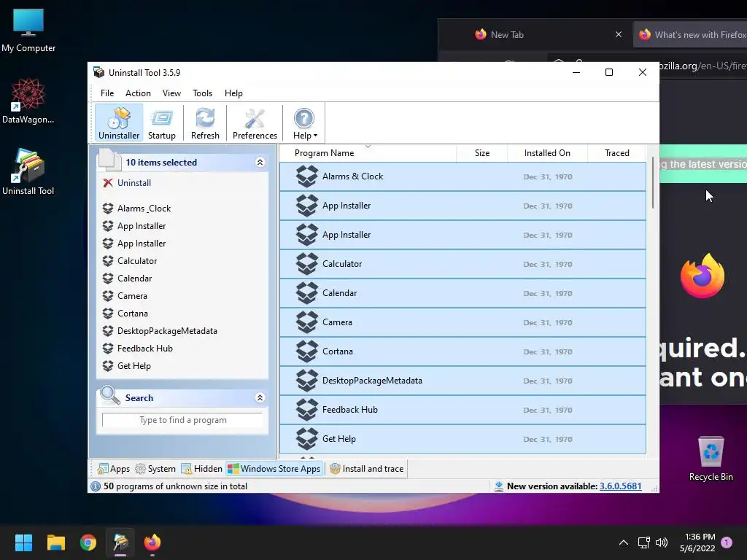Click DesktopPackageMetadata row package icon
Viewport: 747px width, 560px height.
click(x=307, y=381)
